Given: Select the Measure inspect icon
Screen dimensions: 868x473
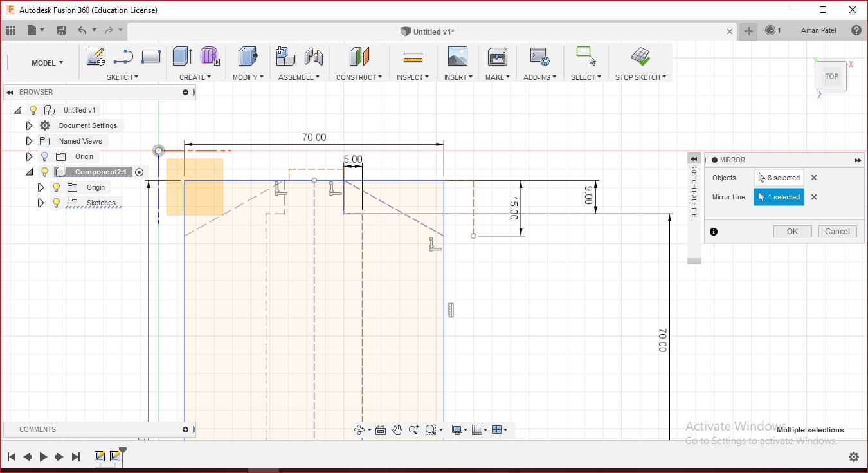Looking at the screenshot, I should (x=413, y=58).
